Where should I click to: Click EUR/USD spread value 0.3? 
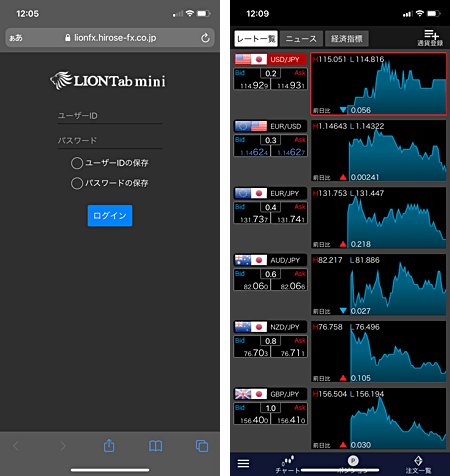271,140
